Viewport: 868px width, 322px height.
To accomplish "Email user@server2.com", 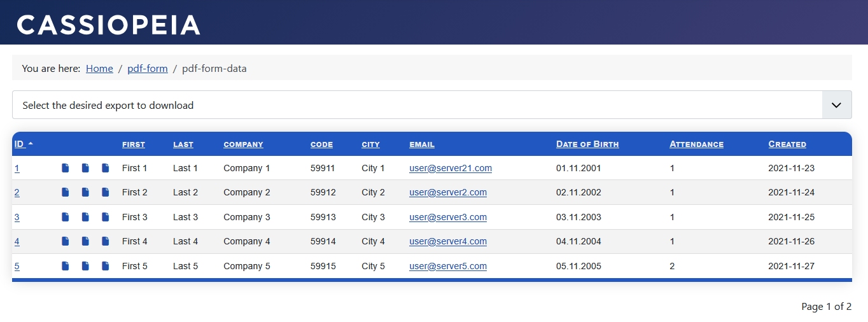I will coord(448,192).
